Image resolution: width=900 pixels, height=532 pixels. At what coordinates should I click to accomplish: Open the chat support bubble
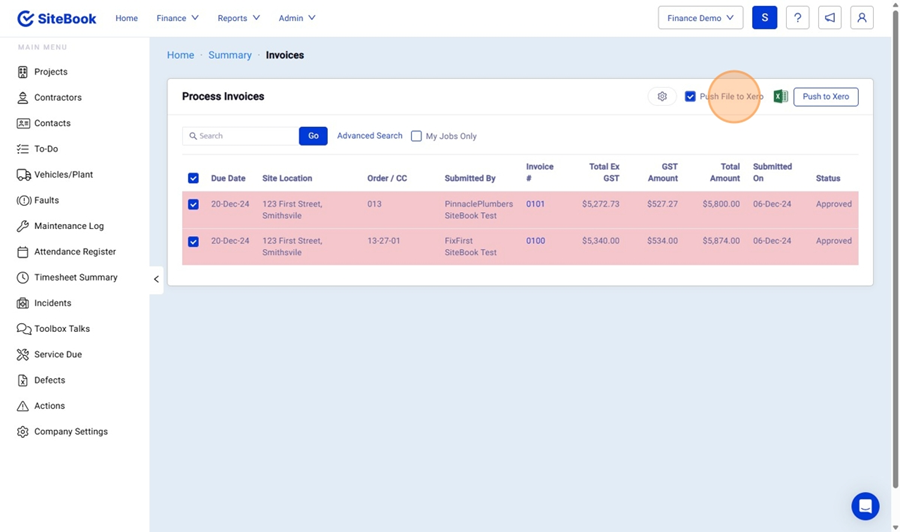tap(865, 506)
